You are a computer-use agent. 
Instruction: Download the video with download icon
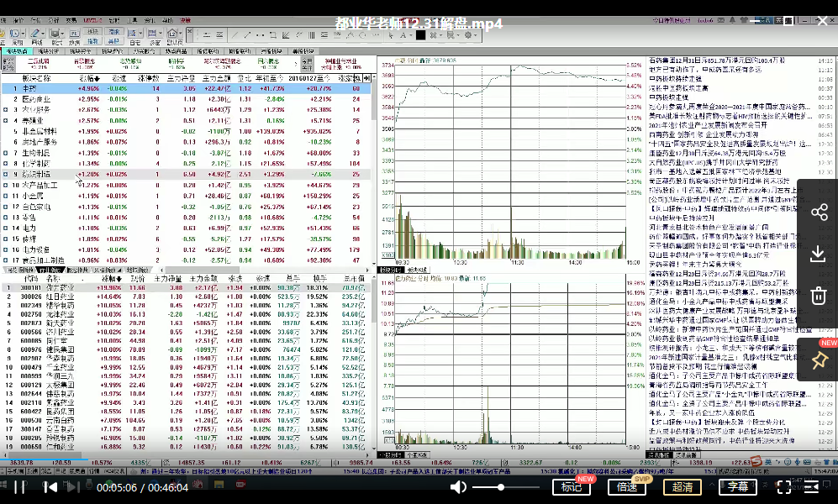(x=819, y=254)
